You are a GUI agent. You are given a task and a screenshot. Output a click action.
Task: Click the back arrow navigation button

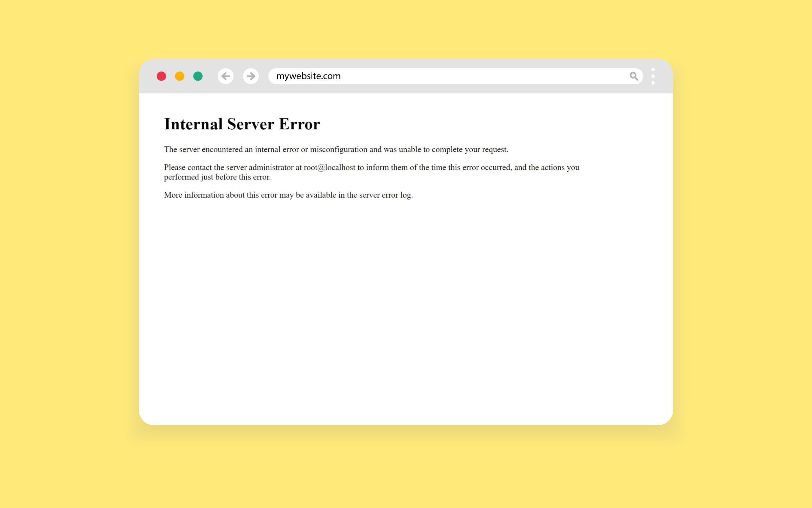point(226,76)
